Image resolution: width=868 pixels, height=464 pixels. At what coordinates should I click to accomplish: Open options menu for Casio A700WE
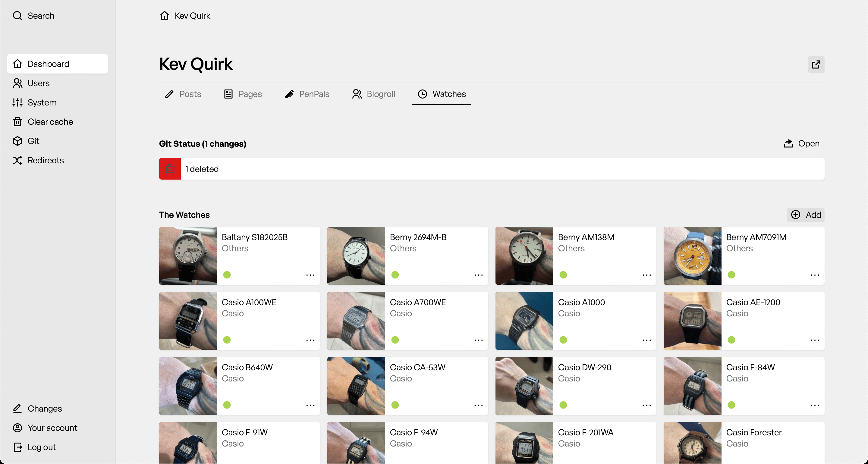click(479, 340)
